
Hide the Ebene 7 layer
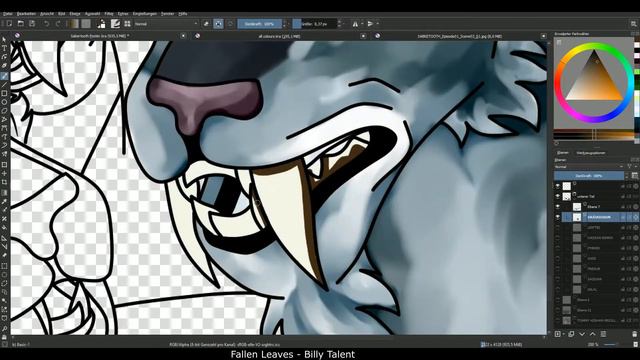click(x=558, y=207)
